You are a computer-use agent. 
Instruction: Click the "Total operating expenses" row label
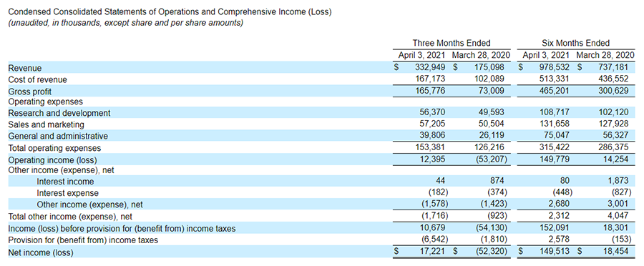click(x=54, y=148)
